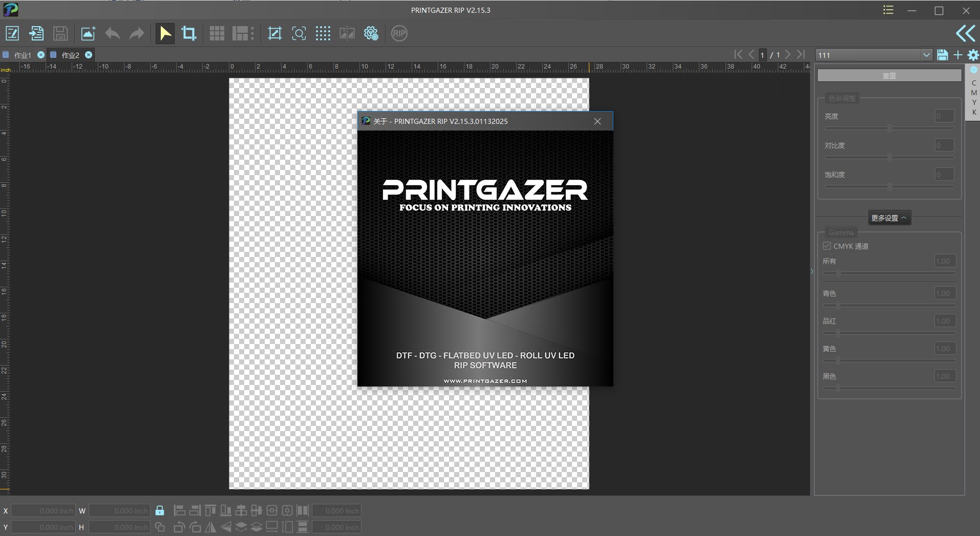The width and height of the screenshot is (980, 536).
Task: Close the 作业1 tab
Action: point(41,55)
